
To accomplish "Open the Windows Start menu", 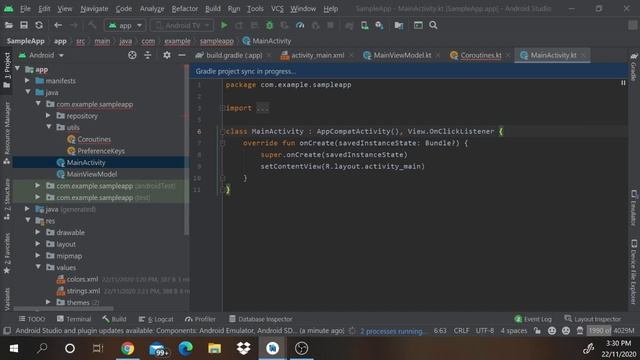I will coord(13,349).
